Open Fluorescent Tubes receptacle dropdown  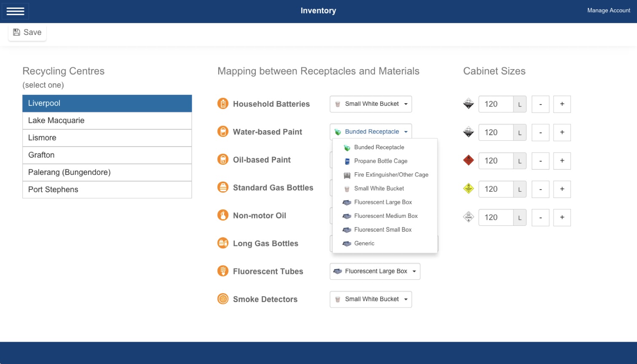(375, 271)
